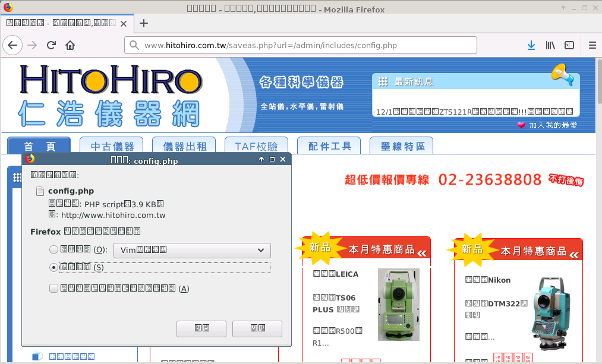Click the LEICA product name text
Viewport: 602px width, 364px height.
pos(336,274)
